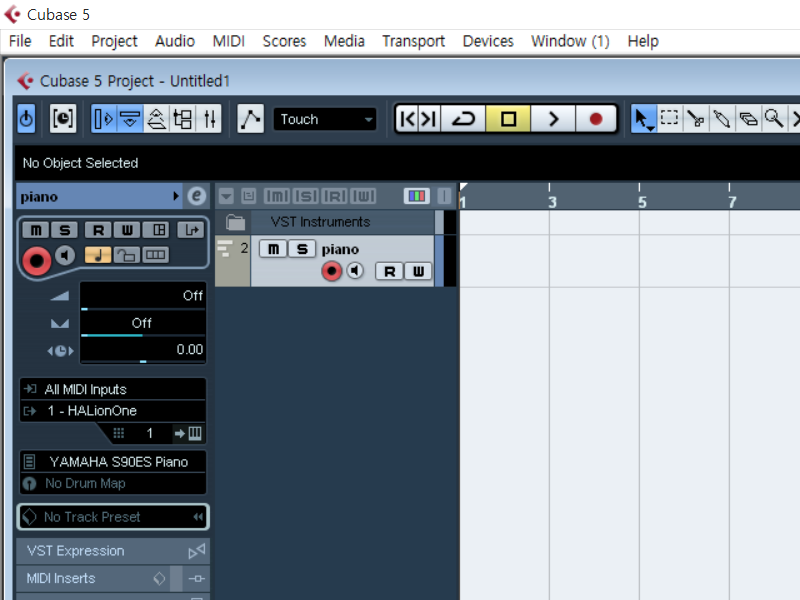Enable Write Automation in inspector

tap(127, 230)
